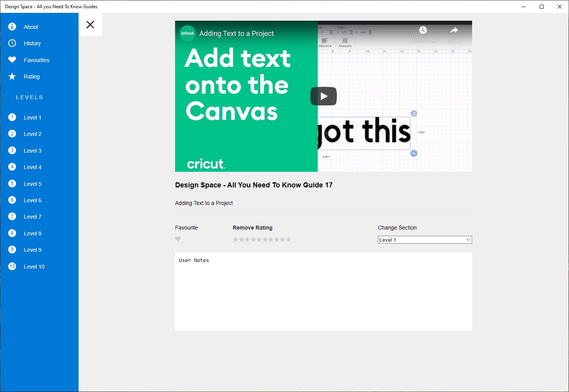Screen dimensions: 569x392
Task: Open the video title link at top of player
Action: tap(236, 34)
